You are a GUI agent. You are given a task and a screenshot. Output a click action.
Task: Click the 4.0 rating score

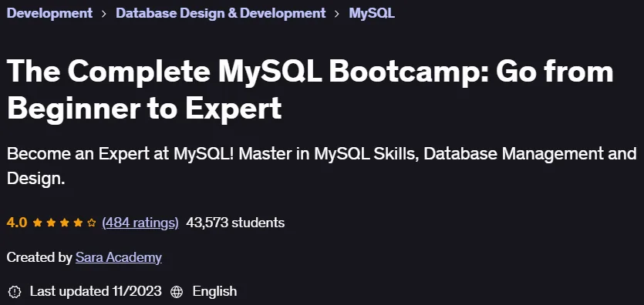tap(17, 223)
